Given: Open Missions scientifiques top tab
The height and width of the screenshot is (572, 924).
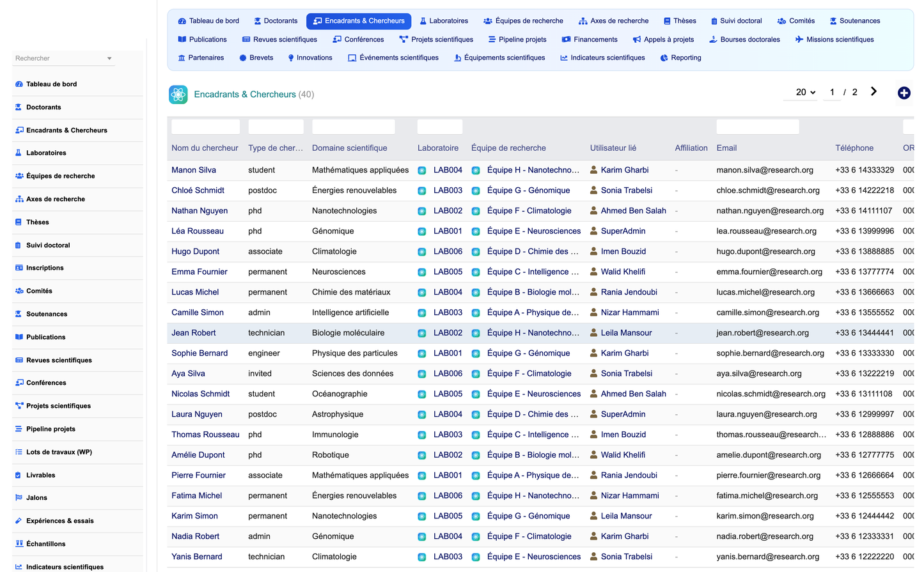Looking at the screenshot, I should click(x=834, y=40).
